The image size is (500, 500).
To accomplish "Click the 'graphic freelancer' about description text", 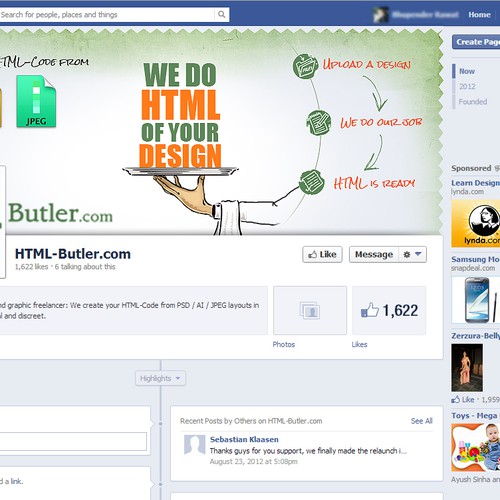I will click(129, 310).
